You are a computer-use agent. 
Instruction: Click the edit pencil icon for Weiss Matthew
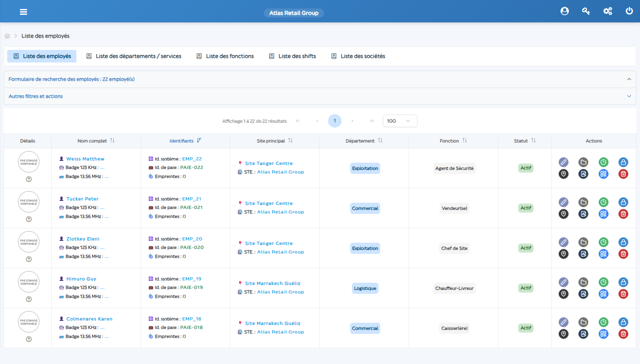564,162
